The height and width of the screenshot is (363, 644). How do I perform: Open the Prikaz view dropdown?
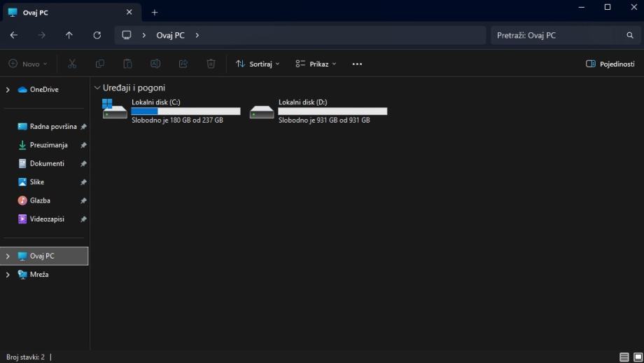[x=316, y=64]
